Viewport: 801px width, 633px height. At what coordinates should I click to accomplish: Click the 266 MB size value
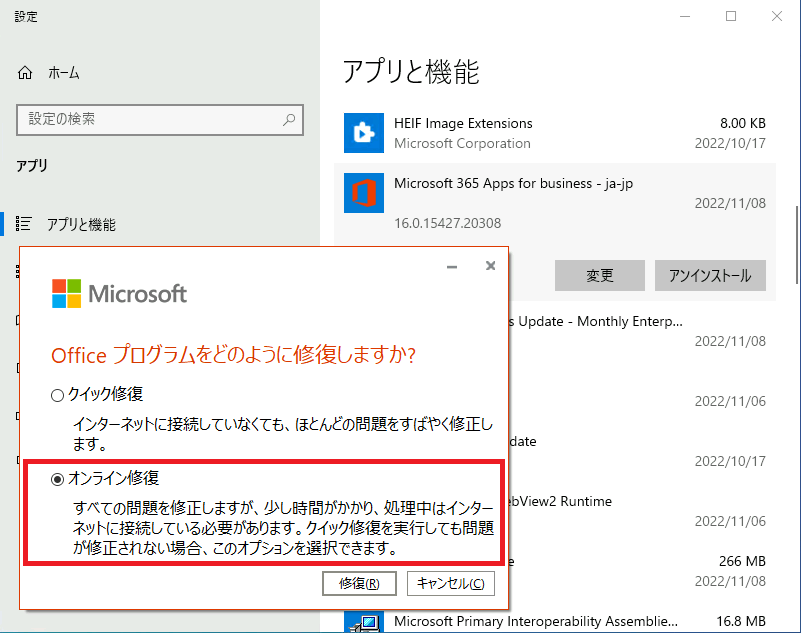[742, 561]
